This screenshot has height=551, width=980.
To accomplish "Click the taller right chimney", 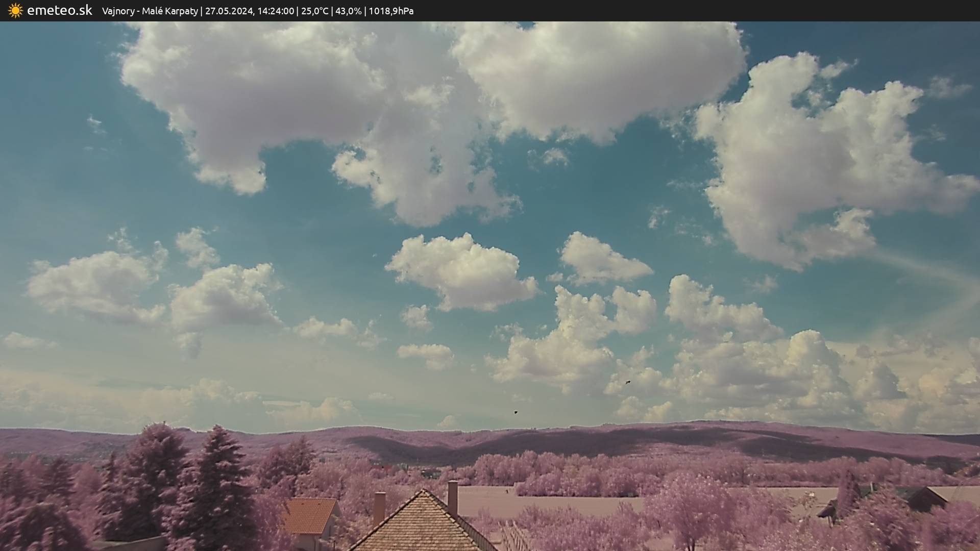I will tap(453, 497).
